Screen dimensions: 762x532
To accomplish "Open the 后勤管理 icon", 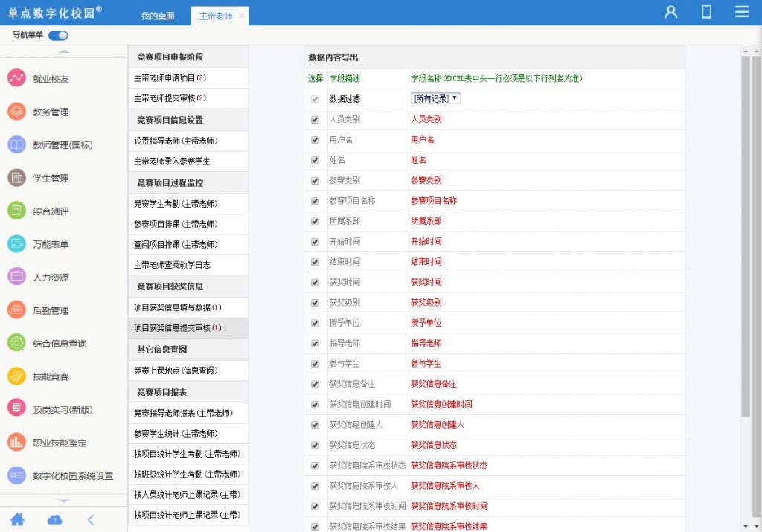I will pyautogui.click(x=16, y=310).
